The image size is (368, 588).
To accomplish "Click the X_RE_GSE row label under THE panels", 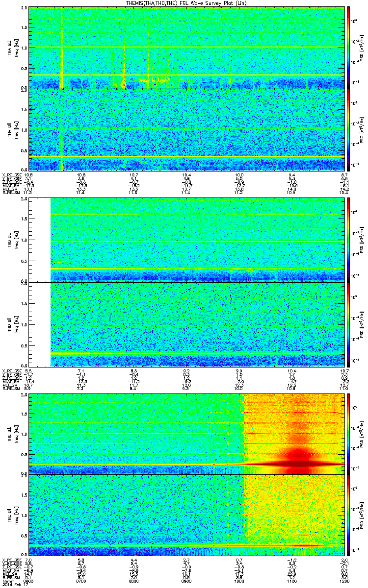I will click(x=11, y=559).
